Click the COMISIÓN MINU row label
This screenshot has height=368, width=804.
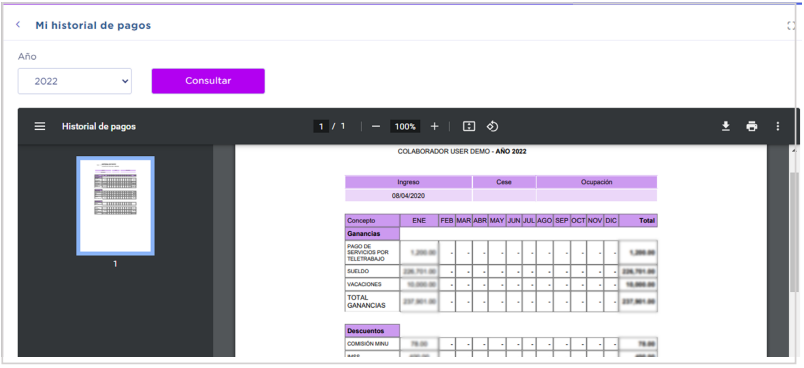pos(372,343)
